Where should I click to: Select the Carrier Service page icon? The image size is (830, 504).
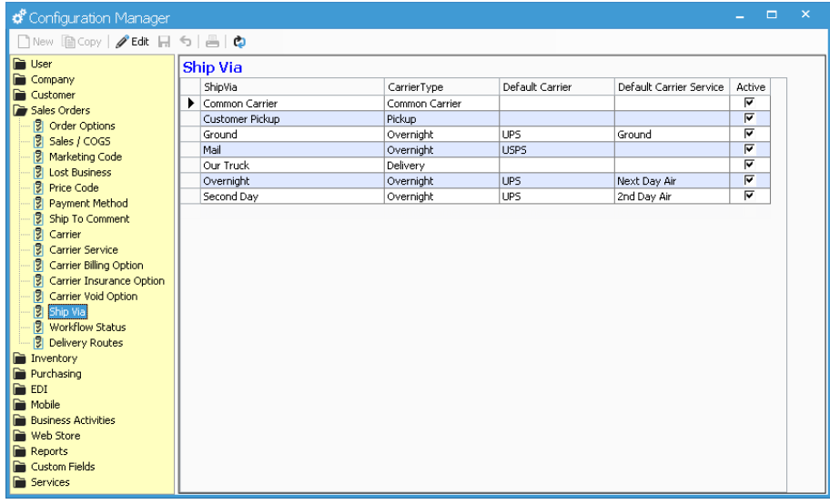coord(38,249)
